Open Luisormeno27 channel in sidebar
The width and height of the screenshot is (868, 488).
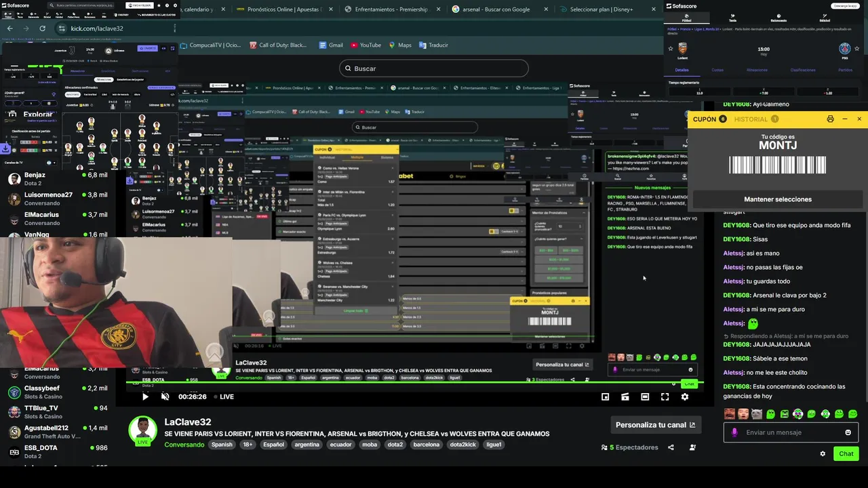pyautogui.click(x=58, y=199)
